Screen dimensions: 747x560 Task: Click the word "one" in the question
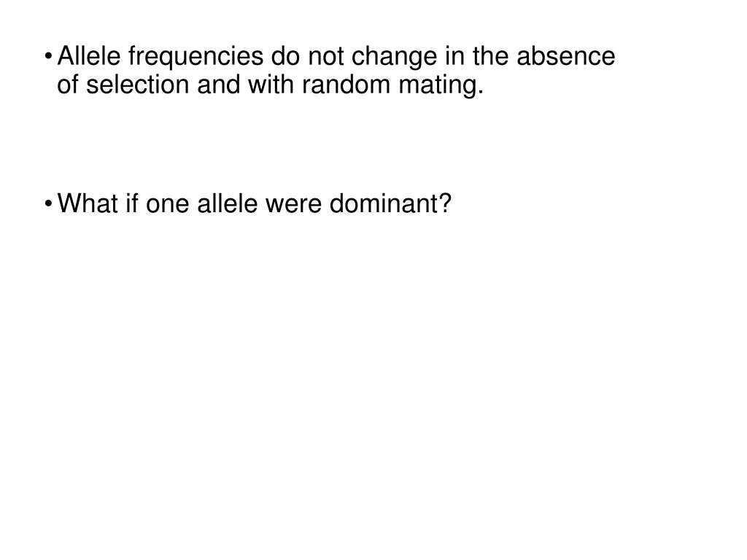tap(168, 203)
